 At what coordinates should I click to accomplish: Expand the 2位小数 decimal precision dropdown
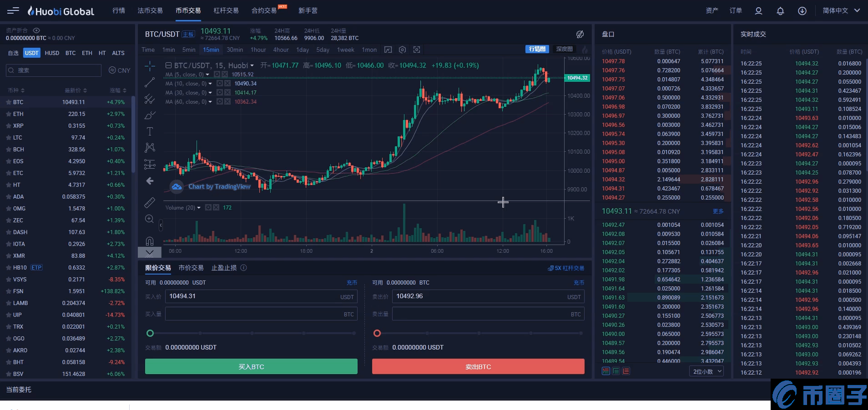[x=707, y=371]
